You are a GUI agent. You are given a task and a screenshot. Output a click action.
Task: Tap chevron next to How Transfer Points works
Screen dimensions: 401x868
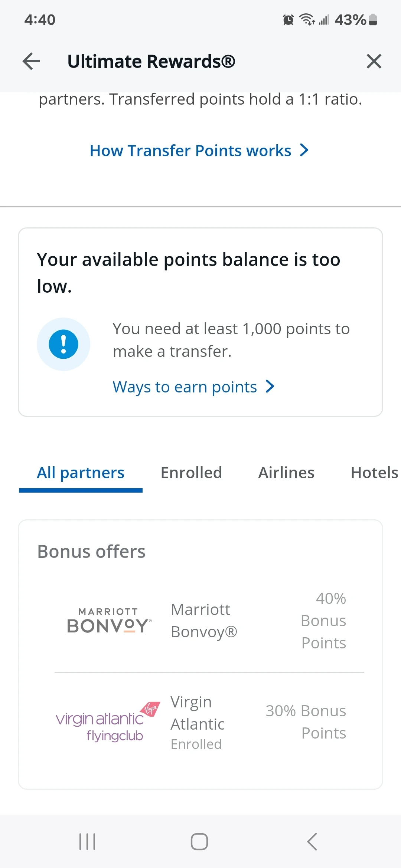(x=304, y=150)
